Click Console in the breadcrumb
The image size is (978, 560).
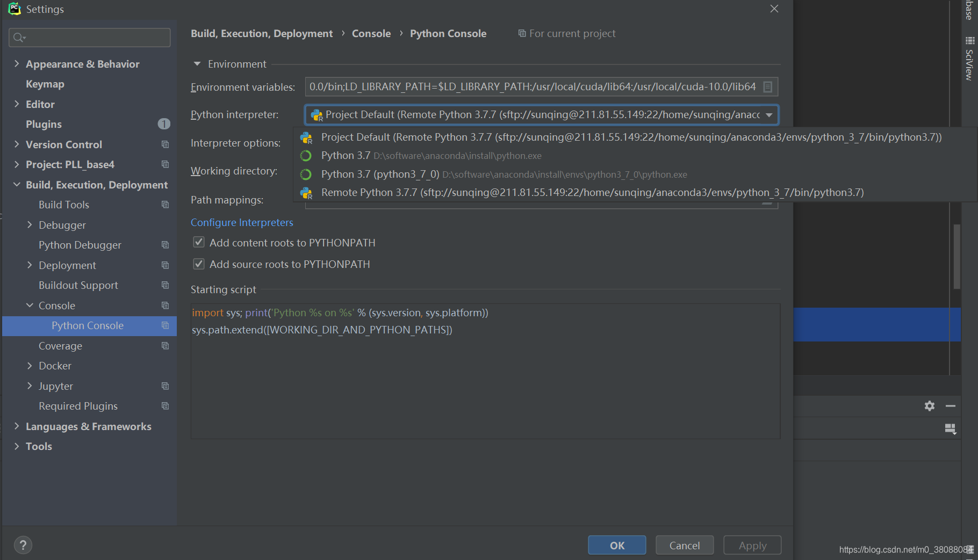click(x=371, y=33)
